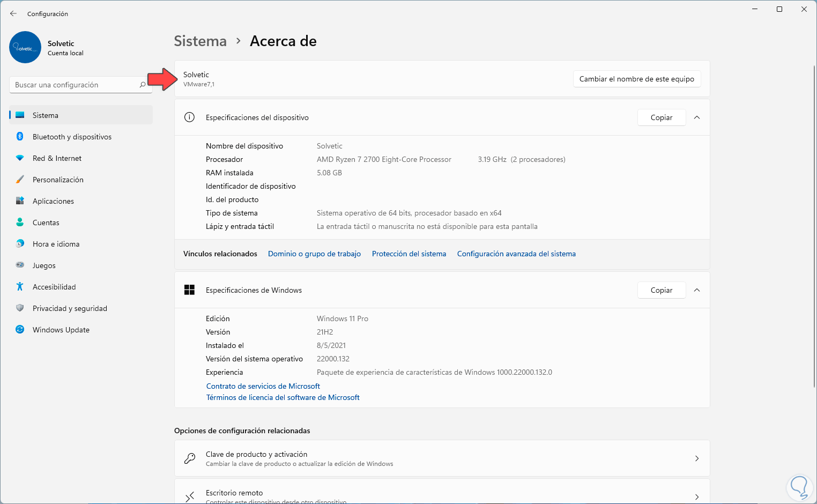This screenshot has width=817, height=504.
Task: Open Protección del sistema link
Action: (409, 254)
